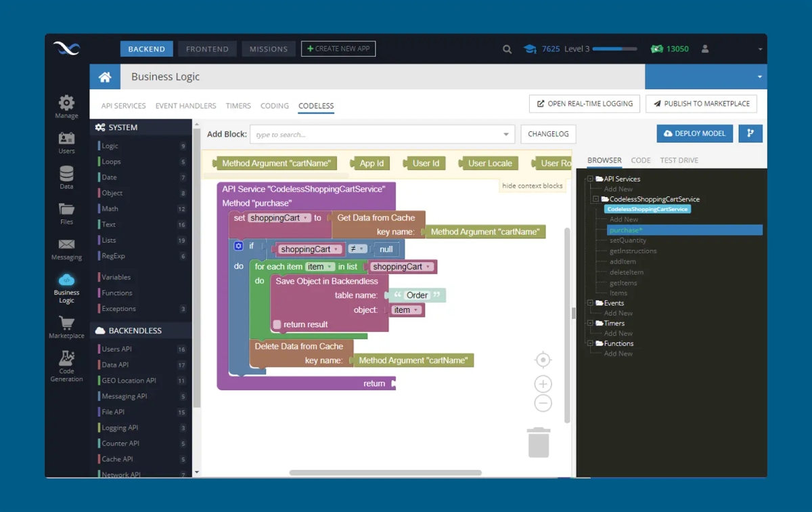Check the 'return result' checkbox

tap(277, 324)
